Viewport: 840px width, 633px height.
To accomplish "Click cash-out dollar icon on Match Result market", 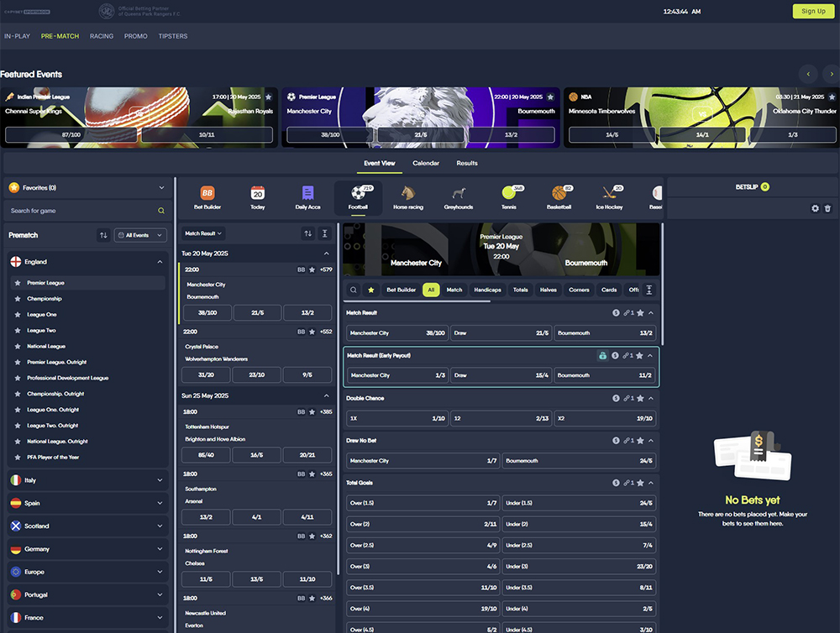I will pos(616,313).
